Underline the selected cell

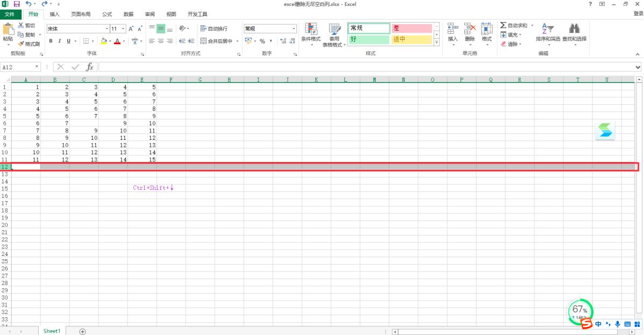(x=69, y=41)
